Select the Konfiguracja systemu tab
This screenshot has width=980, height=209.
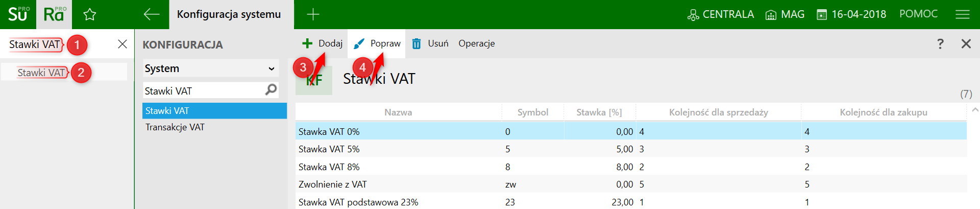pos(229,14)
